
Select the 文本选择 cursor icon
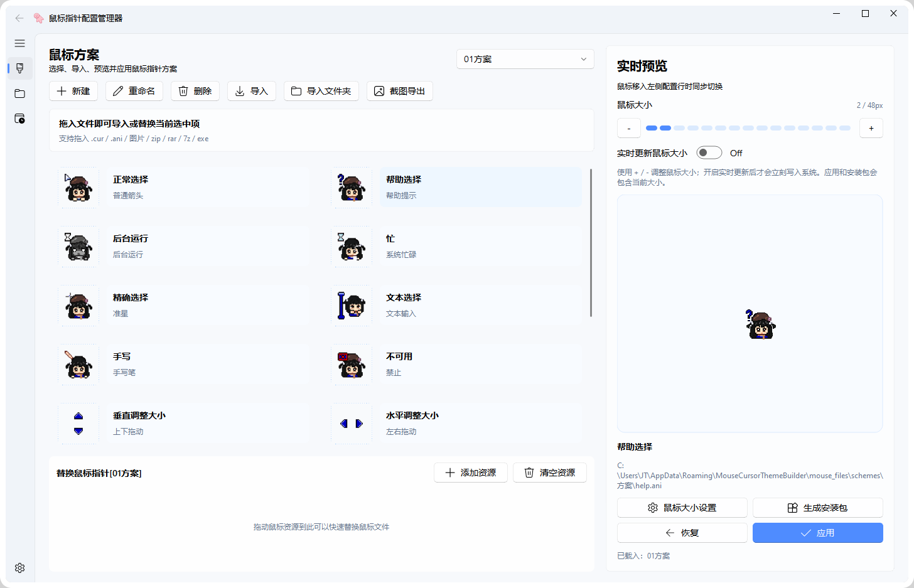352,306
